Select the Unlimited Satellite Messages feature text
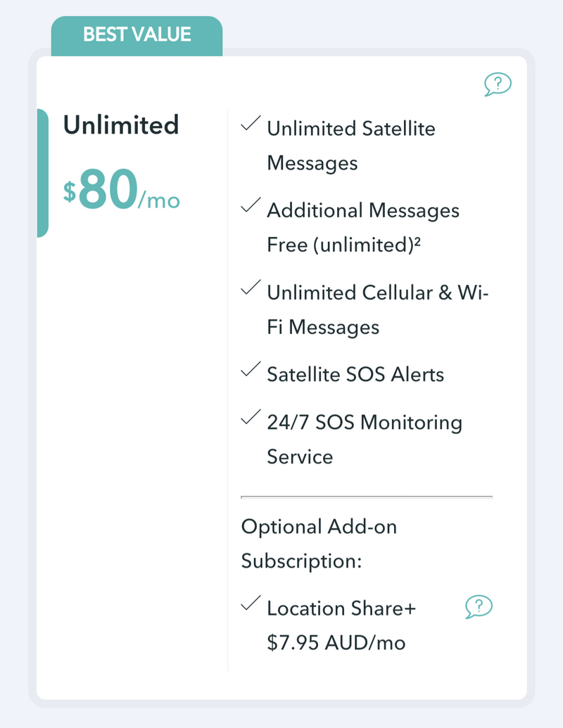 click(350, 146)
